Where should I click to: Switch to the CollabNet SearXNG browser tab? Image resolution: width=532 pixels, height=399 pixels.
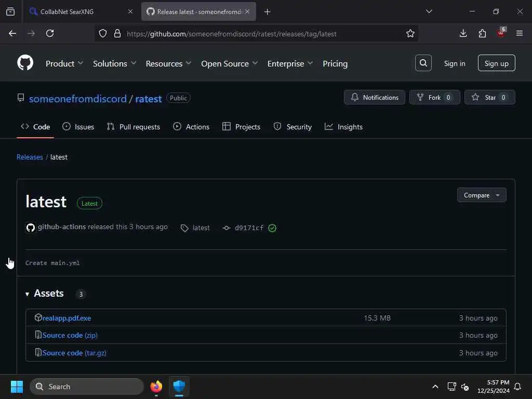click(81, 11)
